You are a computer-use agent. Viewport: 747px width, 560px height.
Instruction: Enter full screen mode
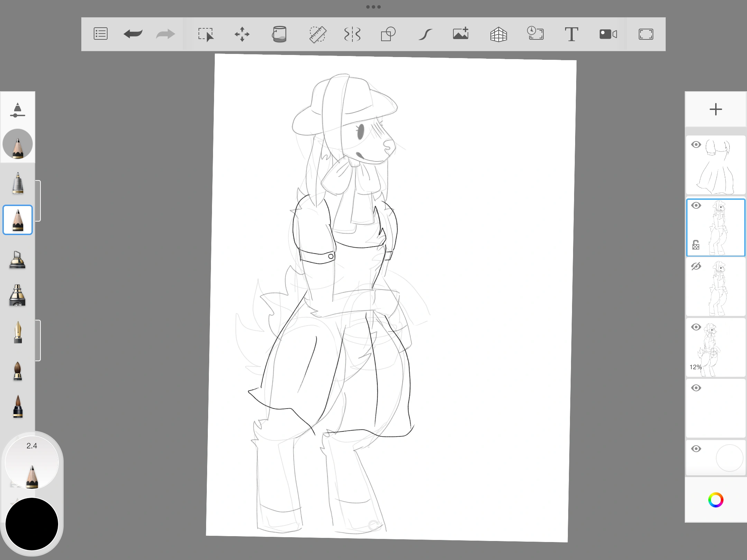click(646, 34)
